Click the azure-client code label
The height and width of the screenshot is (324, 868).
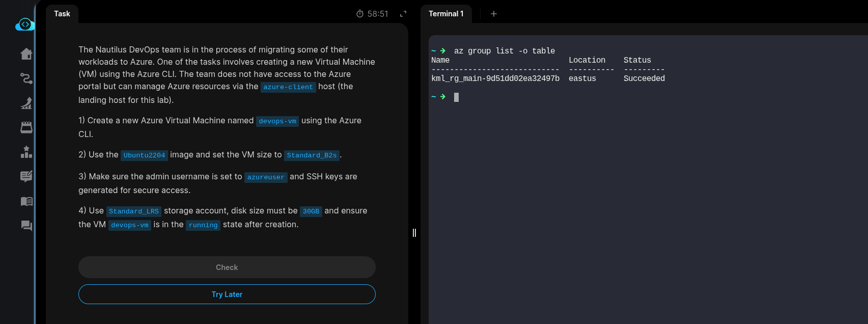point(288,87)
